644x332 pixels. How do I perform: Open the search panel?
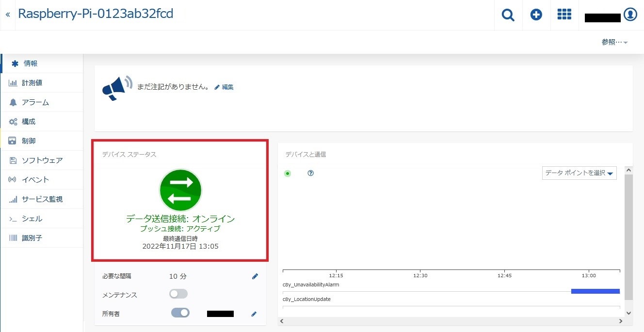click(x=508, y=15)
